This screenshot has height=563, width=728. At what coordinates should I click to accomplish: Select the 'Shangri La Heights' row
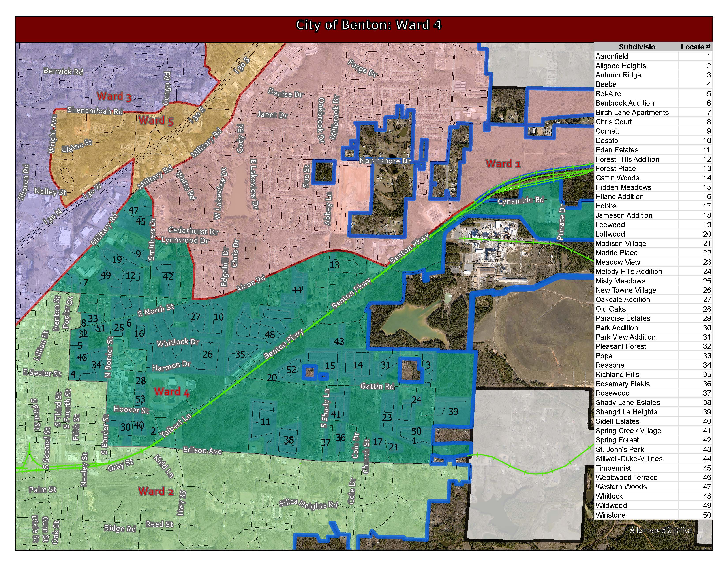653,412
